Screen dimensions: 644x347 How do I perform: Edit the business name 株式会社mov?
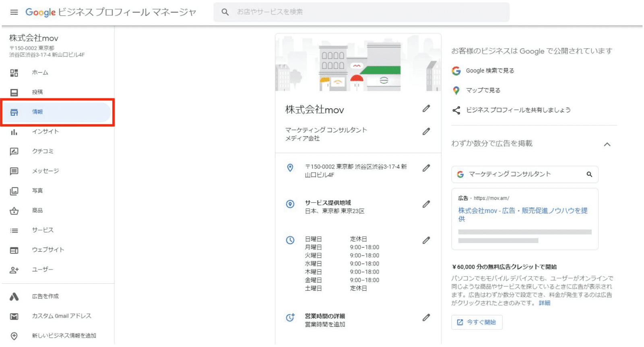tap(426, 109)
